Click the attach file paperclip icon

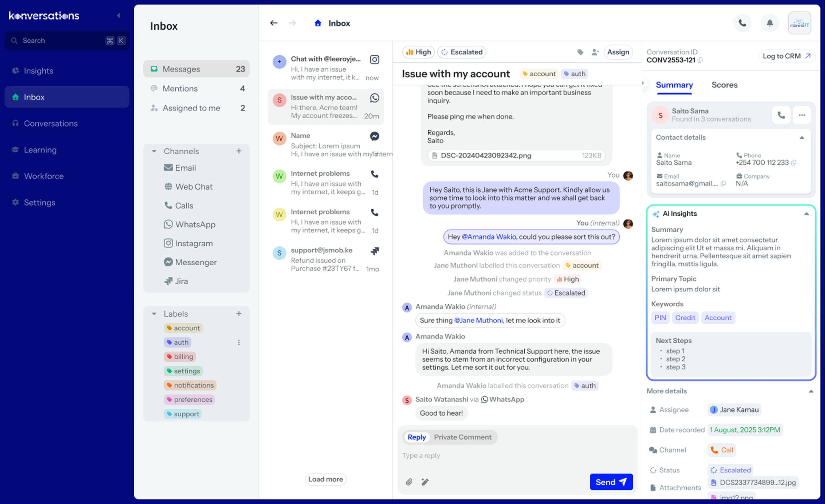click(409, 481)
